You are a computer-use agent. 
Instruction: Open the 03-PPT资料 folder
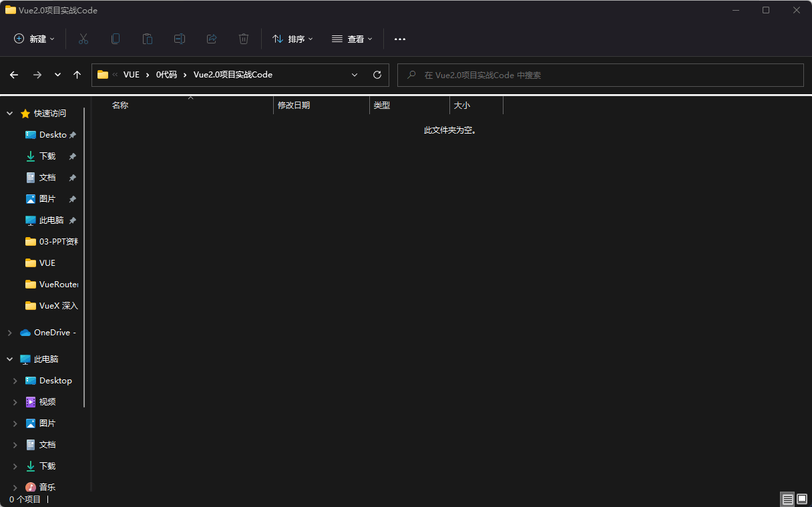point(58,242)
